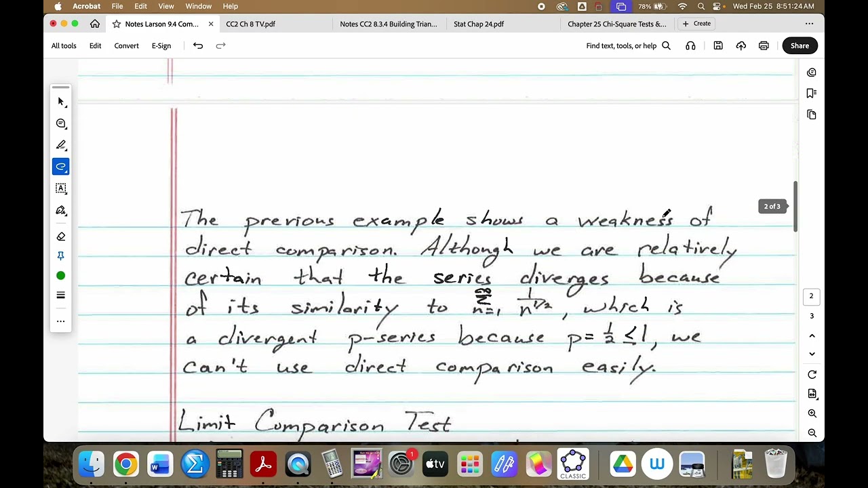This screenshot has height=488, width=868.
Task: Click Find text, tools, or help
Action: click(621, 45)
